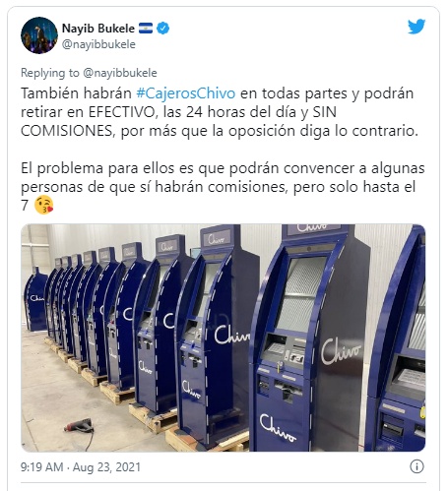Click the lone ATM at far left
This screenshot has width=448, height=491.
[34, 299]
